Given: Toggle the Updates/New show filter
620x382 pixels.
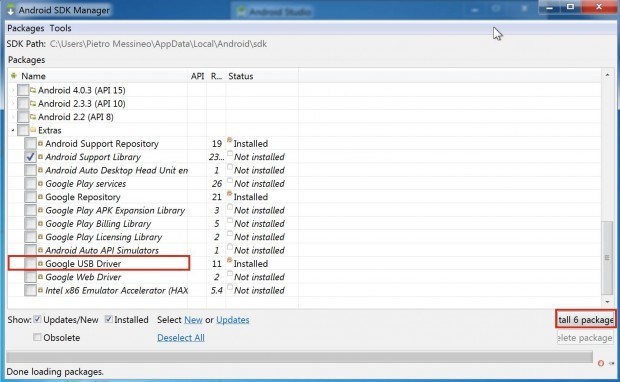Looking at the screenshot, I should click(x=37, y=319).
